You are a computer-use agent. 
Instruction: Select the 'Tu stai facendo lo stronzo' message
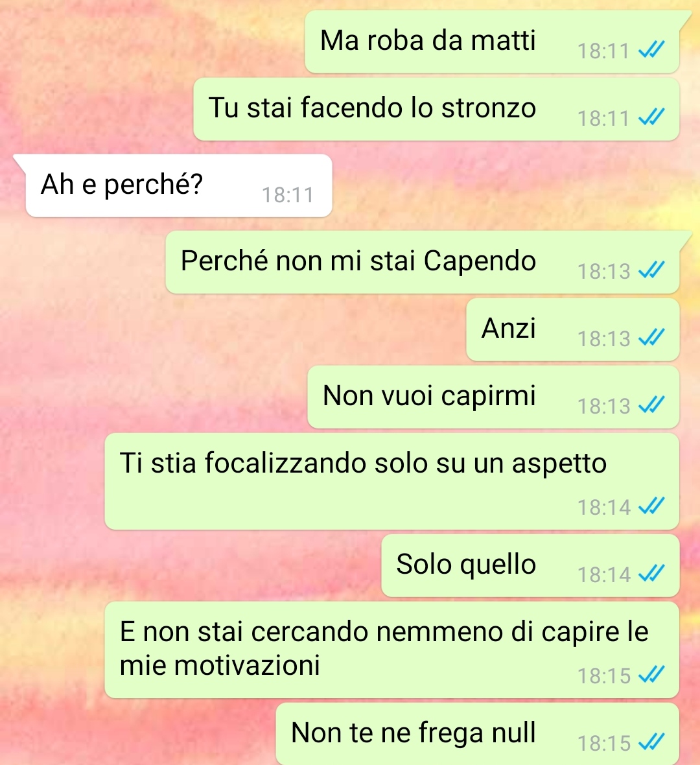436,110
